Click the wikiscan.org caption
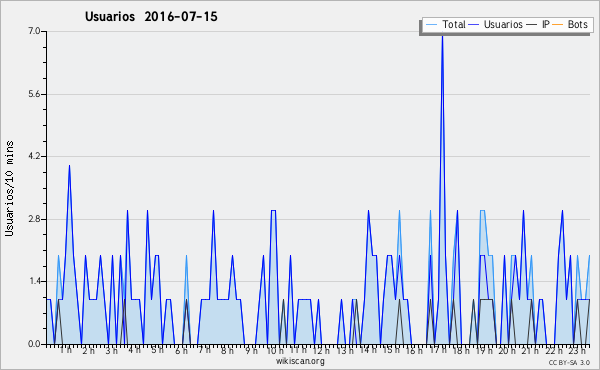 (x=300, y=361)
